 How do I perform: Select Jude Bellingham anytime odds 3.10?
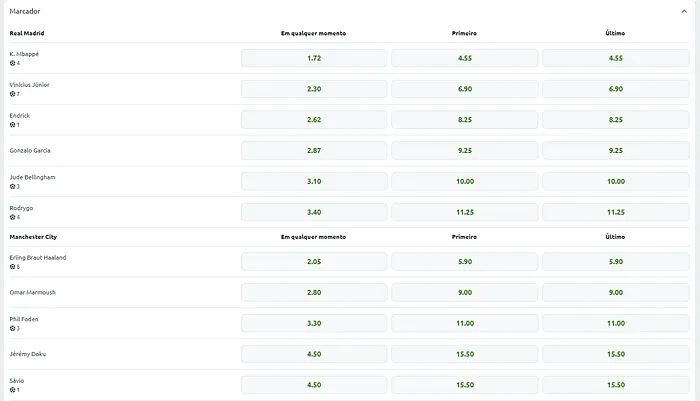(x=314, y=181)
